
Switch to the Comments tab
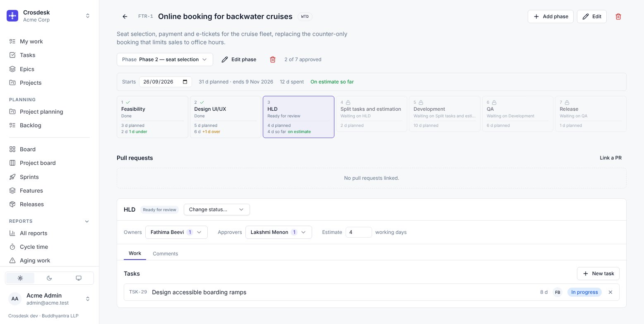coord(166,253)
